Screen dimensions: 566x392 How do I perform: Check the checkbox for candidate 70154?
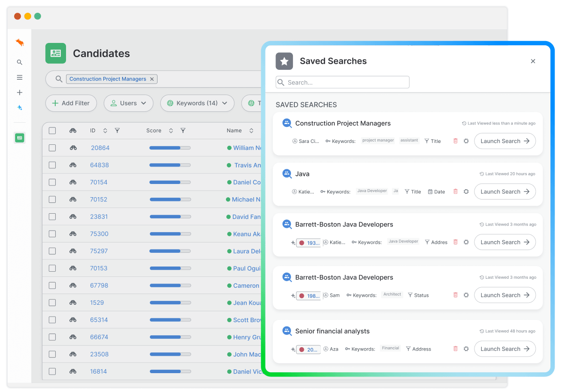pos(52,182)
